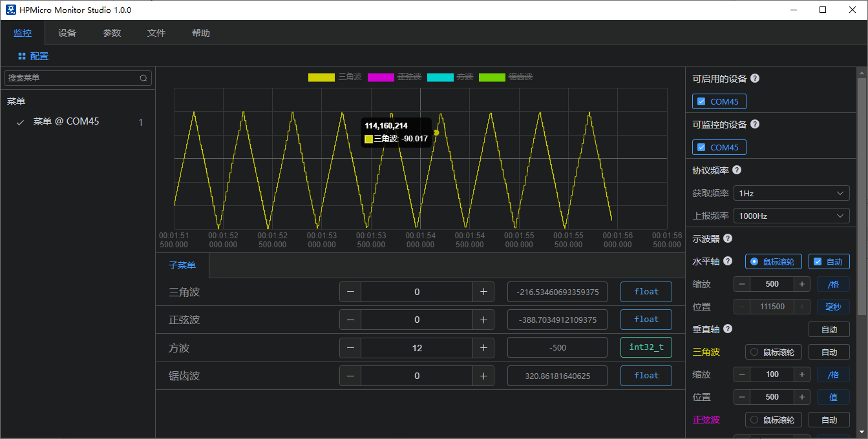The height and width of the screenshot is (439, 868).
Task: Open the 上报频率 dropdown showing 1000Hz
Action: 792,216
